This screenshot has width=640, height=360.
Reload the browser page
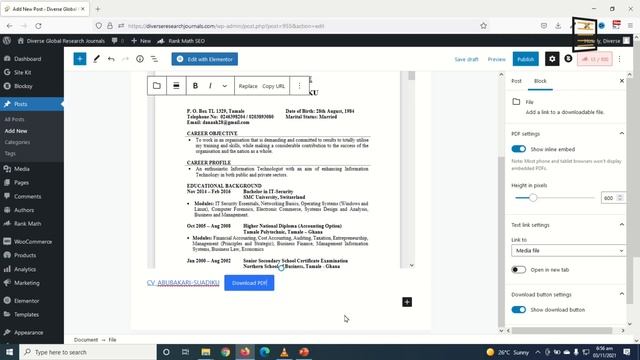(38, 26)
